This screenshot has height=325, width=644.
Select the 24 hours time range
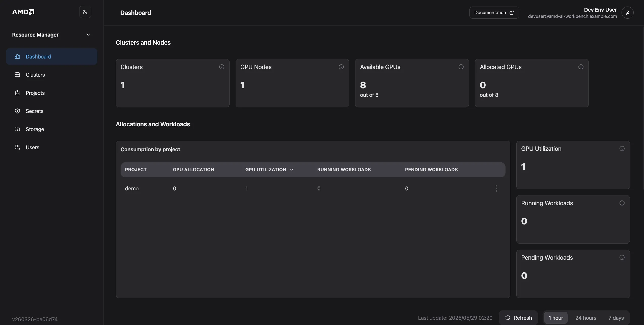coord(586,318)
